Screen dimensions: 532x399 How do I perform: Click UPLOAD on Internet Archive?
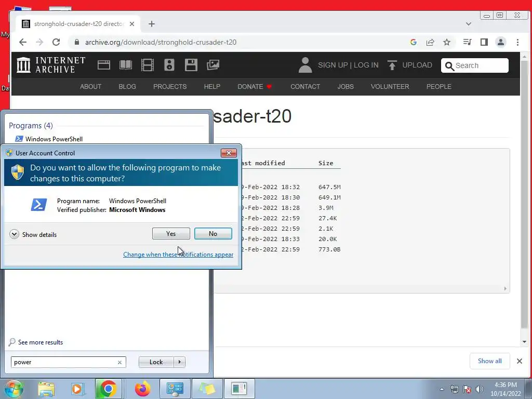(x=410, y=65)
